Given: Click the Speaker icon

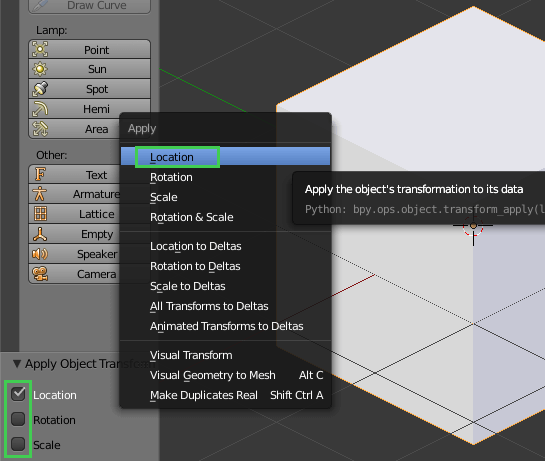Looking at the screenshot, I should (x=40, y=254).
